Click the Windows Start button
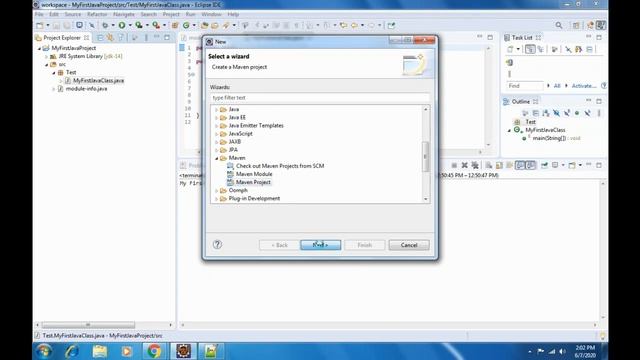Image resolution: width=640 pixels, height=360 pixels. [x=44, y=351]
